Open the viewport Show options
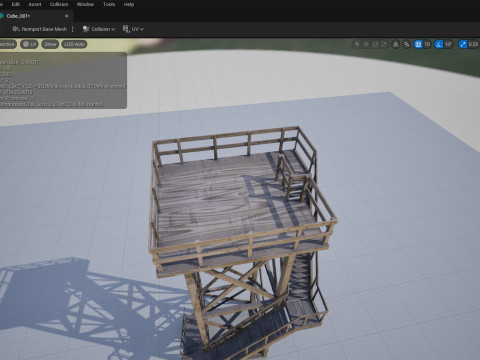The width and height of the screenshot is (480, 360). (50, 44)
